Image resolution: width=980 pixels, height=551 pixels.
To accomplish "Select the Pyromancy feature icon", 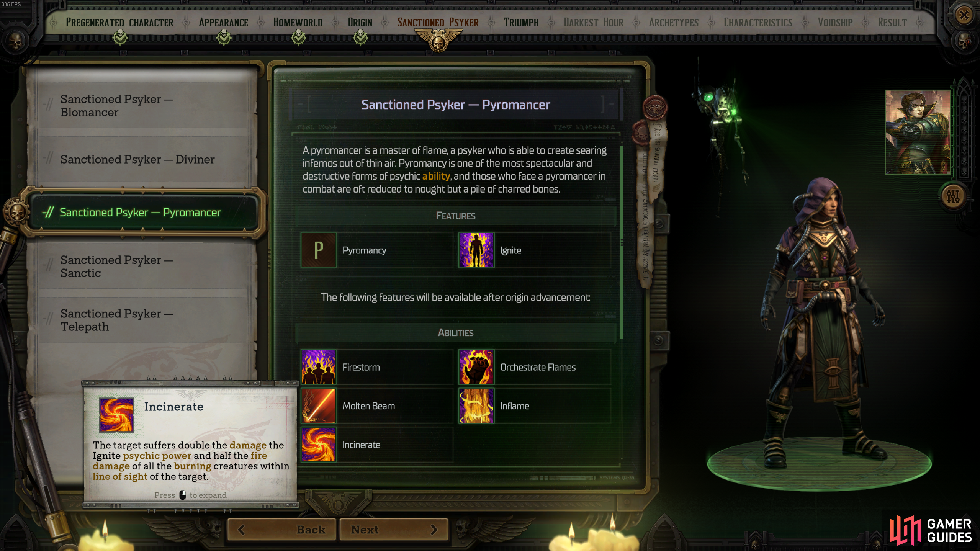I will (318, 250).
